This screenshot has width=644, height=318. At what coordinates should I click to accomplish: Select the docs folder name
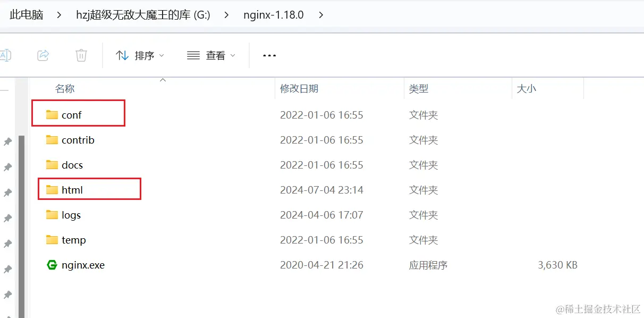[x=72, y=165]
